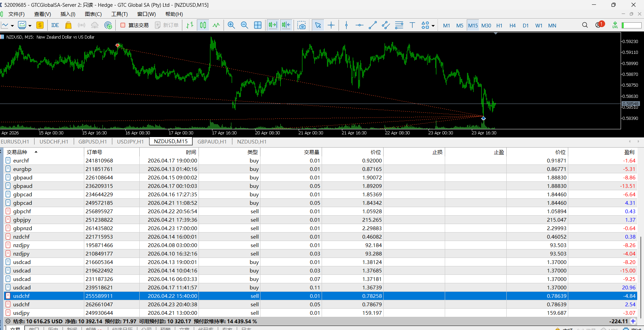Image resolution: width=644 pixels, height=330 pixels.
Task: Toggle the 算法交易 algo trading button
Action: pyautogui.click(x=135, y=25)
